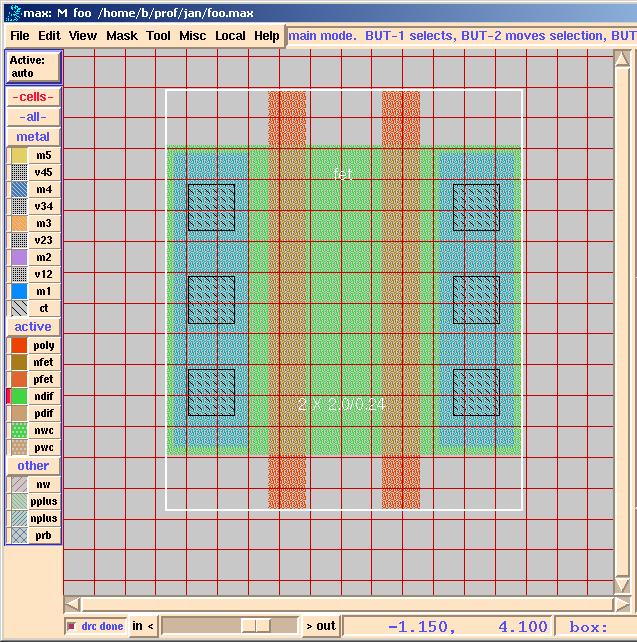Toggle the drc done indicator checkbox
Image resolution: width=637 pixels, height=642 pixels.
(x=72, y=626)
